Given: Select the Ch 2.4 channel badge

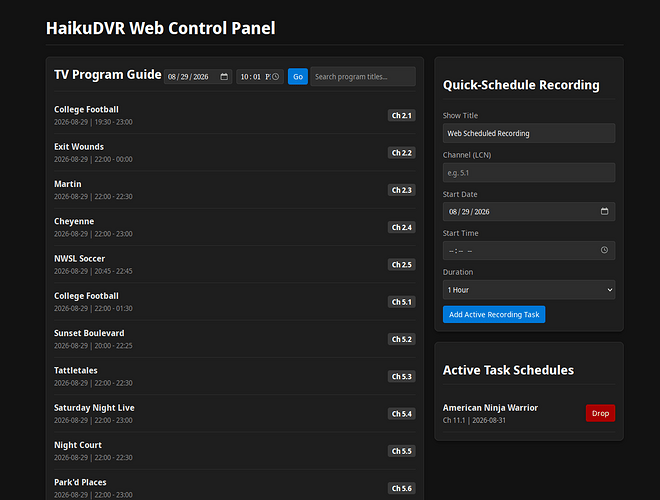Looking at the screenshot, I should [402, 227].
